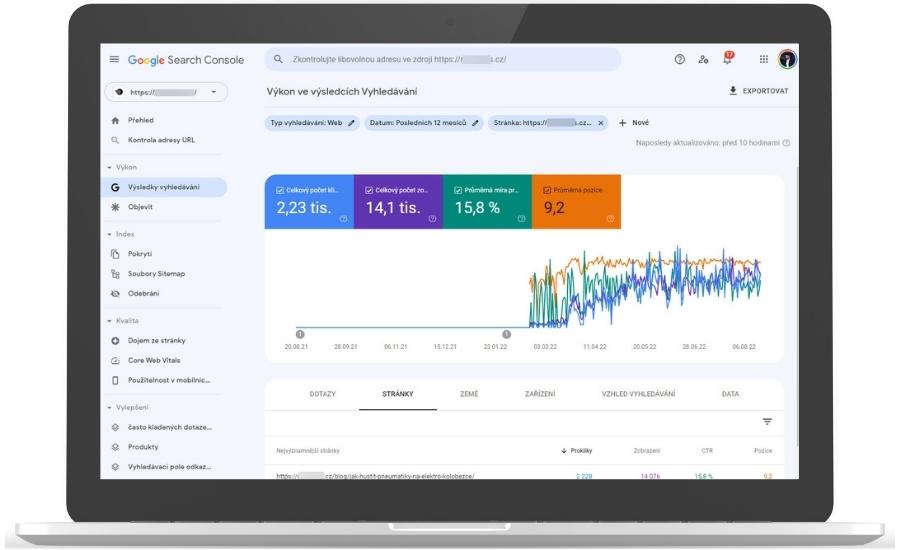The image size is (900, 550).
Task: Click the Nové filter label
Action: pos(641,123)
